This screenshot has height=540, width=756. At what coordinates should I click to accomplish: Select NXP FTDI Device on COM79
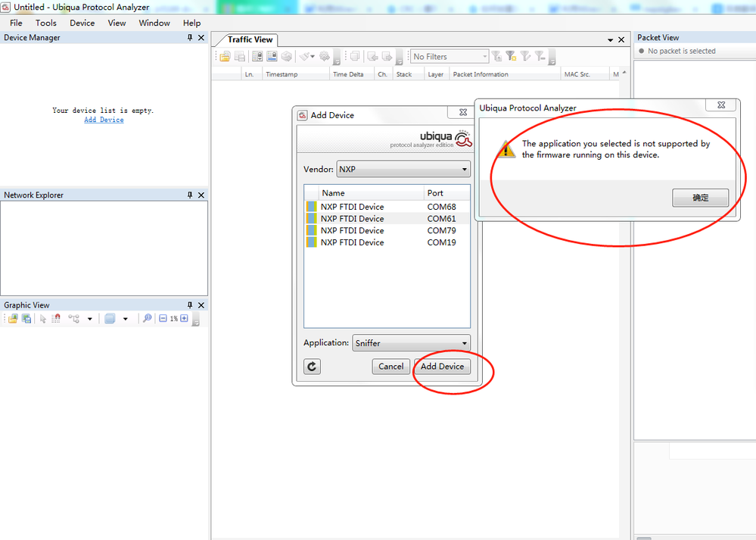pyautogui.click(x=387, y=231)
